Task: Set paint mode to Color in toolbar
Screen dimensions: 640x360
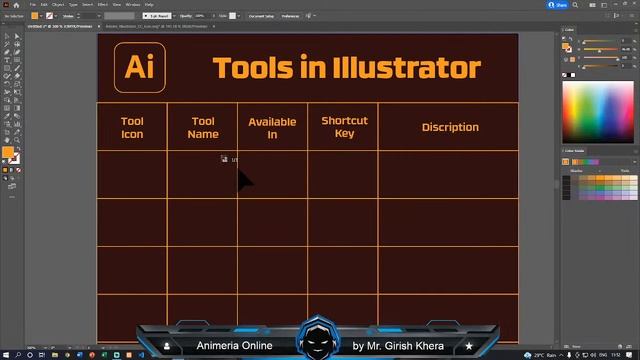Action: [x=5, y=170]
